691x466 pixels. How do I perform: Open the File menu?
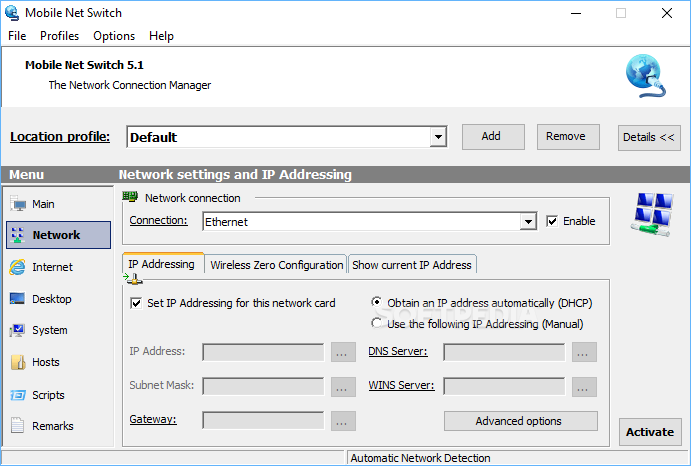[17, 36]
